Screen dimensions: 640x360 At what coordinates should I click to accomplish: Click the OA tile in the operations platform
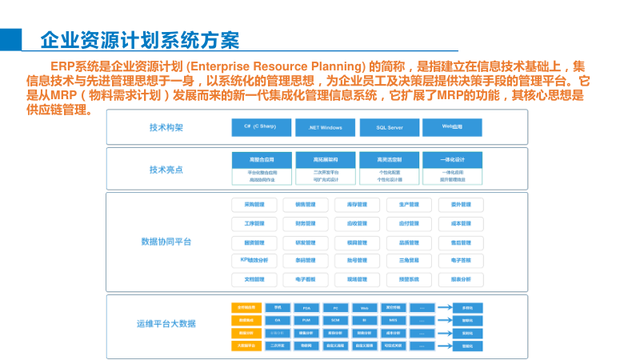(278, 320)
